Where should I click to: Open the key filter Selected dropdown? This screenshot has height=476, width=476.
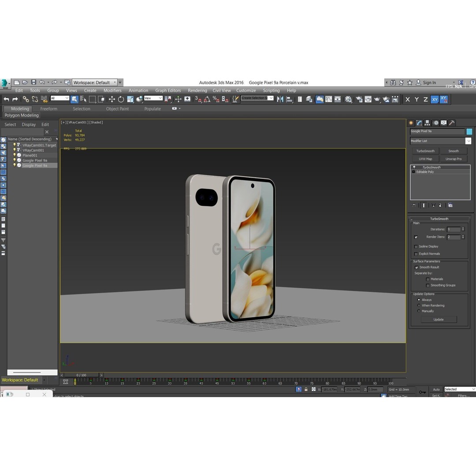pos(460,389)
